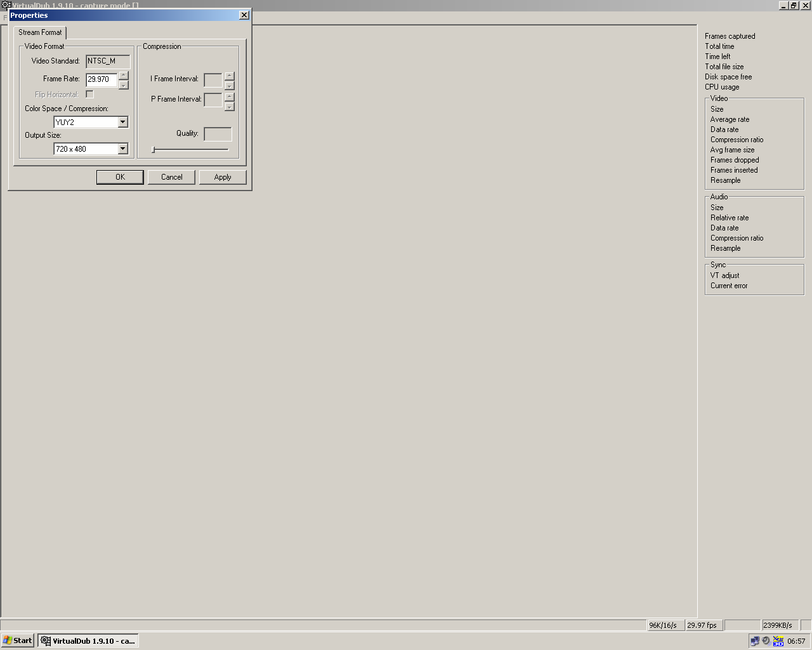This screenshot has height=650, width=812.
Task: Click the Frame Rate input field
Action: click(x=101, y=79)
